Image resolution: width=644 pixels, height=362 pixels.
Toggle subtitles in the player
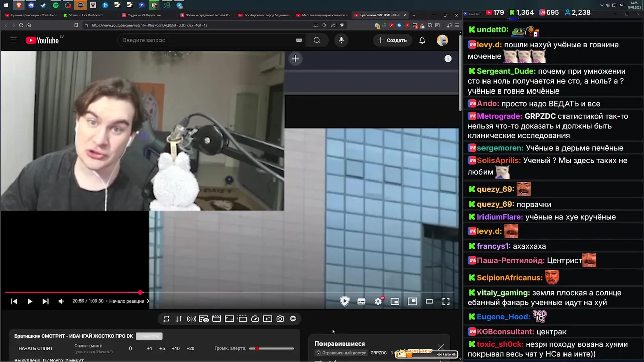coord(361,301)
